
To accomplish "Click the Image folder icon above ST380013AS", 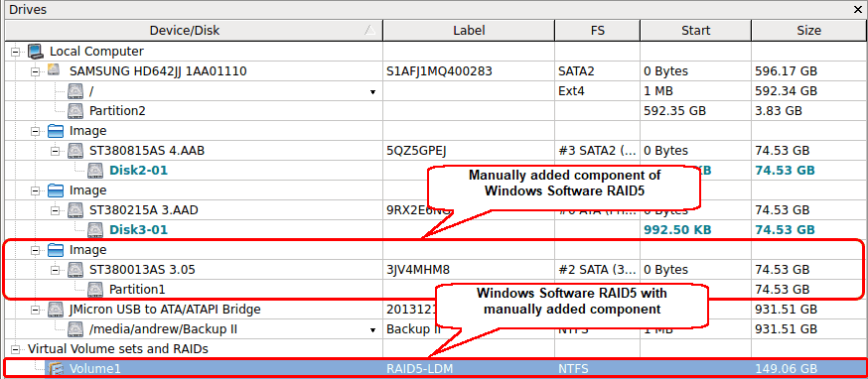I will coord(56,250).
